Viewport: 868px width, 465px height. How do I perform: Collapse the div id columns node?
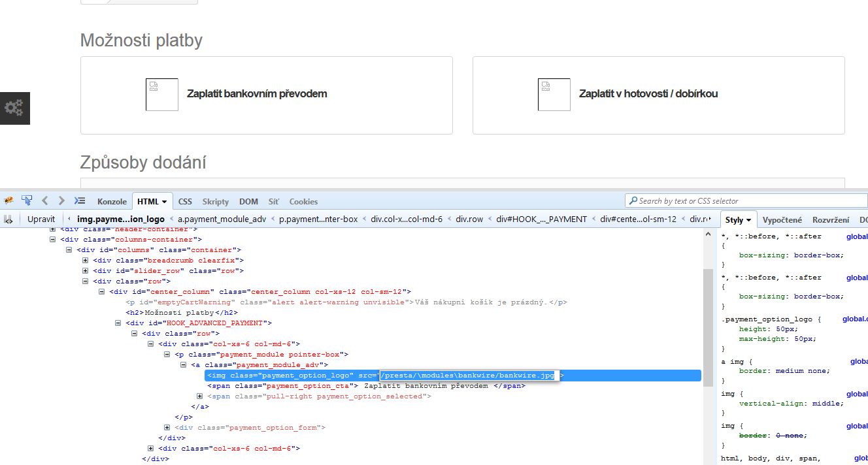[x=70, y=250]
